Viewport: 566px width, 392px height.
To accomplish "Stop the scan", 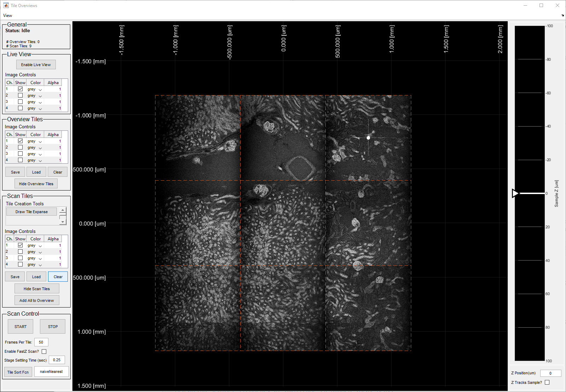I will pyautogui.click(x=53, y=327).
